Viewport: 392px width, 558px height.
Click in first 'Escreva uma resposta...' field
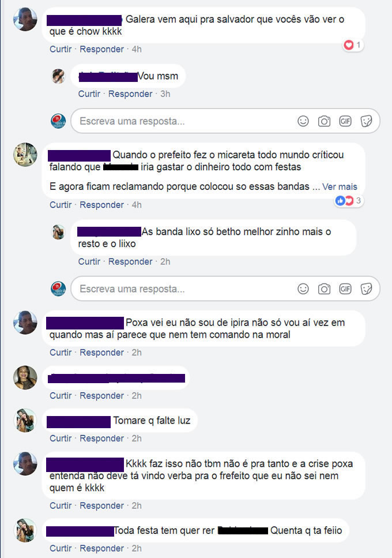[225, 121]
